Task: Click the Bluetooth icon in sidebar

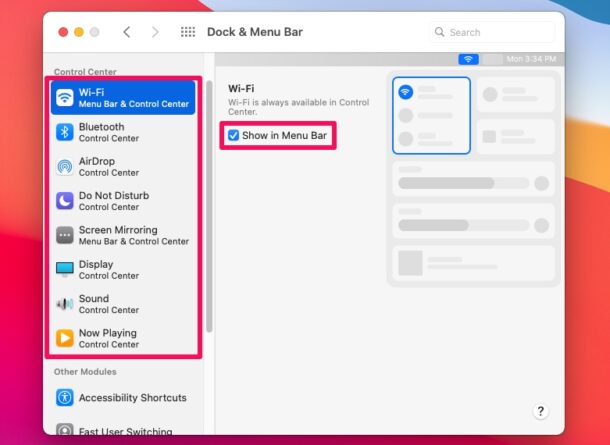Action: 65,132
